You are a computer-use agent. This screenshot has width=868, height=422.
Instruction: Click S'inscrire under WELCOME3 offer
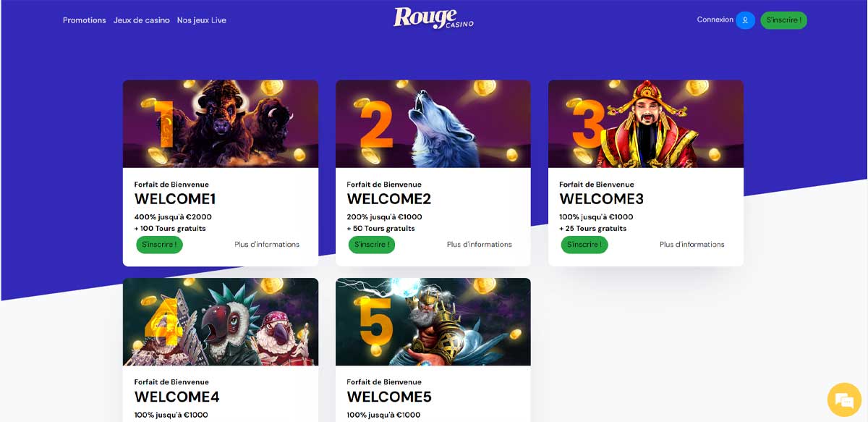click(x=584, y=245)
